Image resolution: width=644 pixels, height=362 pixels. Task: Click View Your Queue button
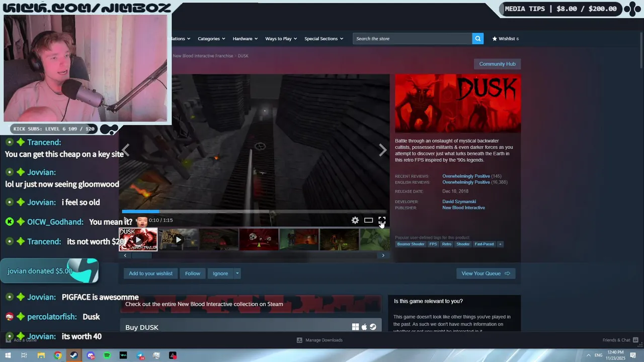pyautogui.click(x=486, y=274)
